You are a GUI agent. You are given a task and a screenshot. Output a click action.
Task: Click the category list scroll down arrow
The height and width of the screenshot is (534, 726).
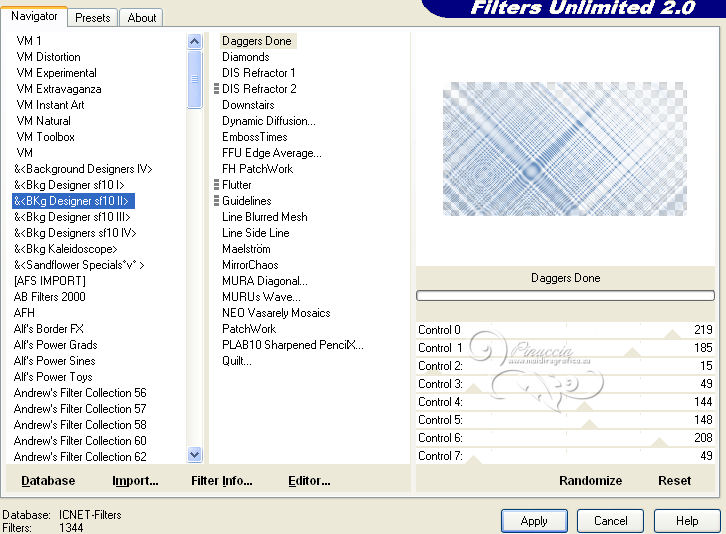[194, 454]
